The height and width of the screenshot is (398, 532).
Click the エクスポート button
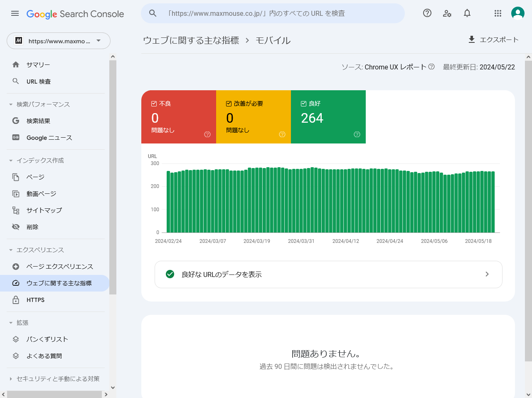coord(493,40)
